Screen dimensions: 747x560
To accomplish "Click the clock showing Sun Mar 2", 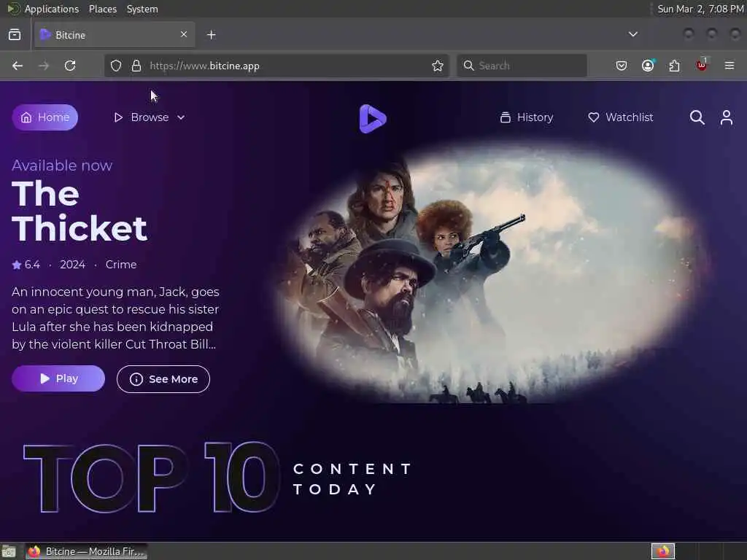I will tap(700, 9).
